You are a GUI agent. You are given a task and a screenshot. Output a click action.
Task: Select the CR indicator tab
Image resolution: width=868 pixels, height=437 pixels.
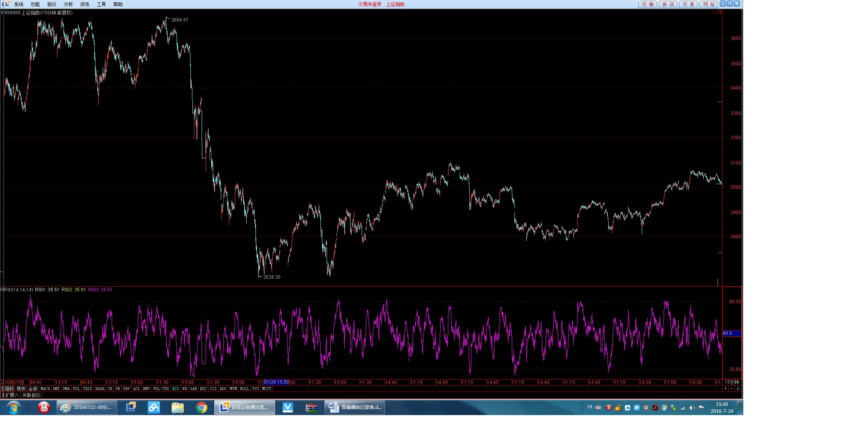click(110, 389)
